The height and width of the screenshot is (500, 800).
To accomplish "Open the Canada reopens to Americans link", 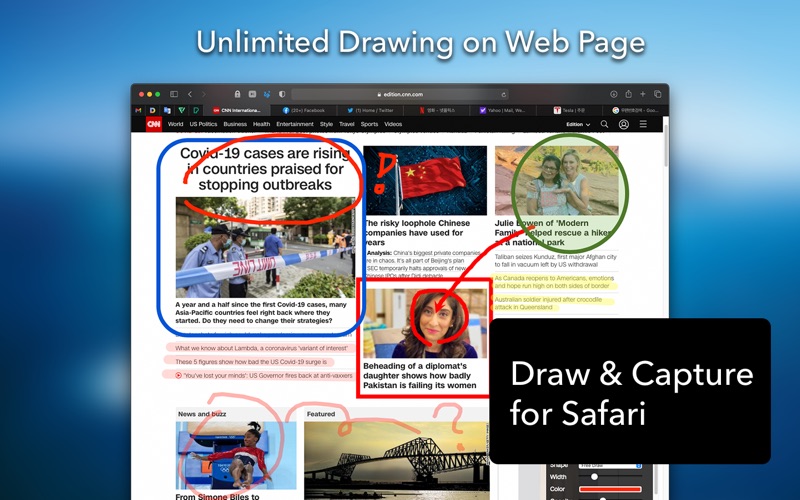I will point(554,282).
